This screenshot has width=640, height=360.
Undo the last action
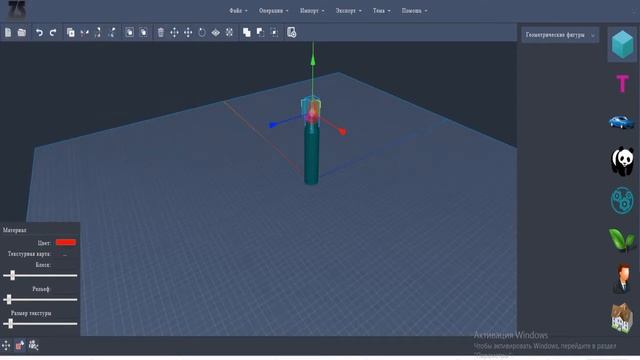[39, 32]
